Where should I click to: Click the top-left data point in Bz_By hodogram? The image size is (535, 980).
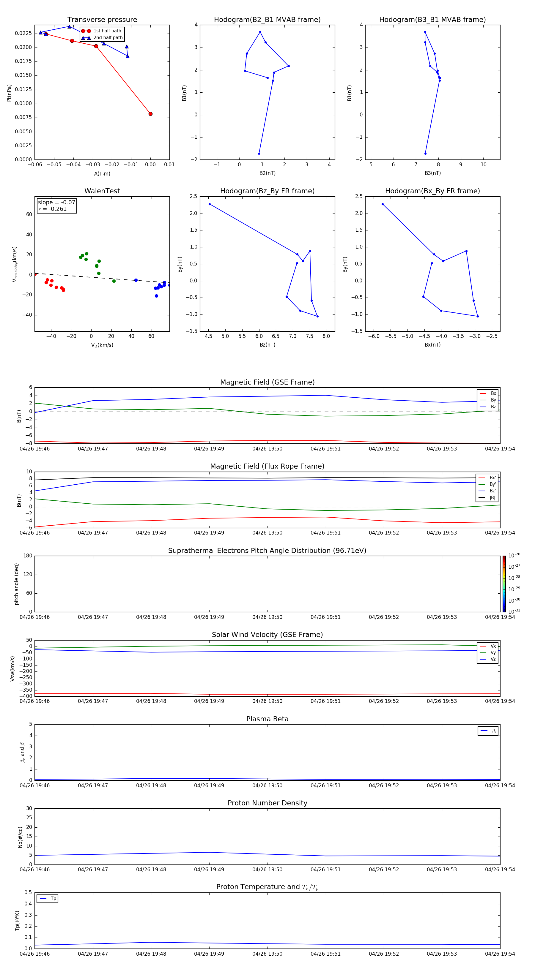(210, 204)
